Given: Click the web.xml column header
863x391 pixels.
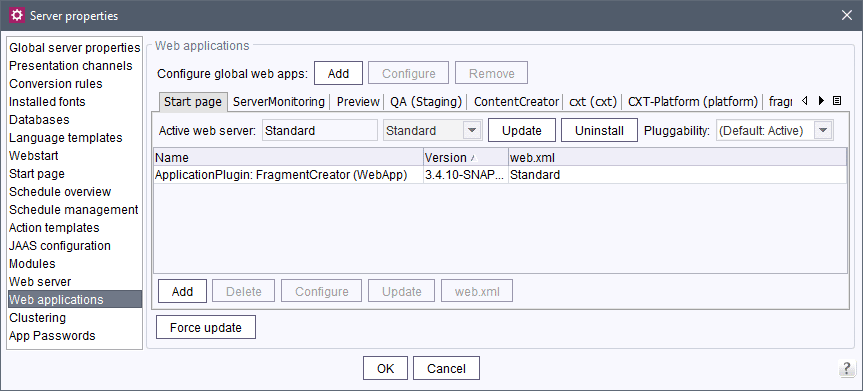Looking at the screenshot, I should 678,158.
